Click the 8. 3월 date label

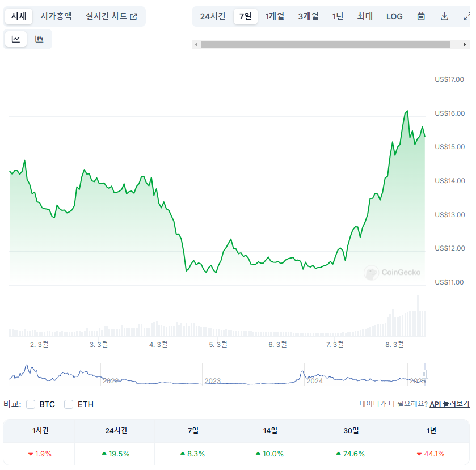[394, 344]
